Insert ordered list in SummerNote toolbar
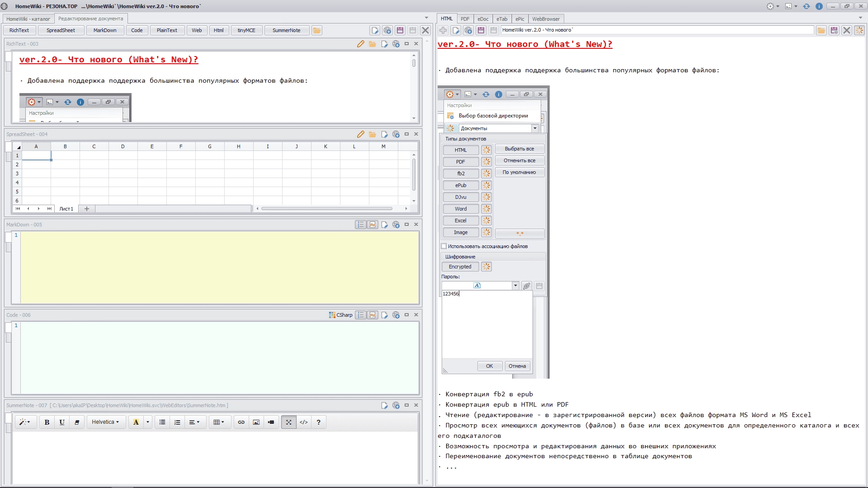This screenshot has height=488, width=868. click(177, 422)
